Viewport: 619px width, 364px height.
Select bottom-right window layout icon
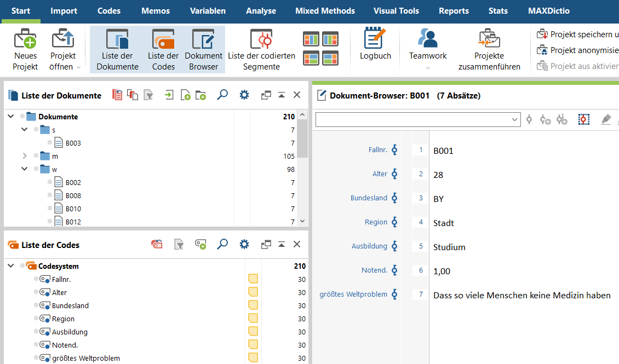tap(330, 58)
